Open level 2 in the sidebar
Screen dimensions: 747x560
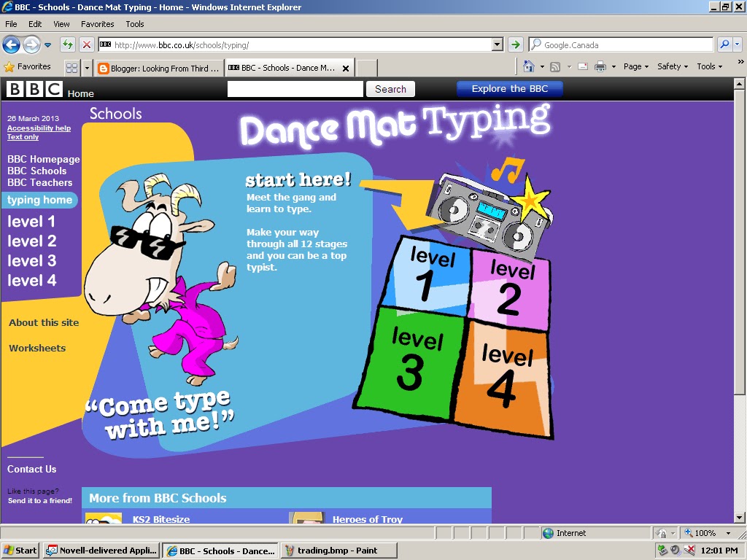(31, 241)
